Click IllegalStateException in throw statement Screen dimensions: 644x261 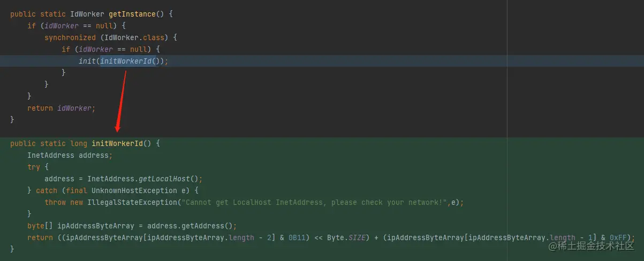coord(132,202)
